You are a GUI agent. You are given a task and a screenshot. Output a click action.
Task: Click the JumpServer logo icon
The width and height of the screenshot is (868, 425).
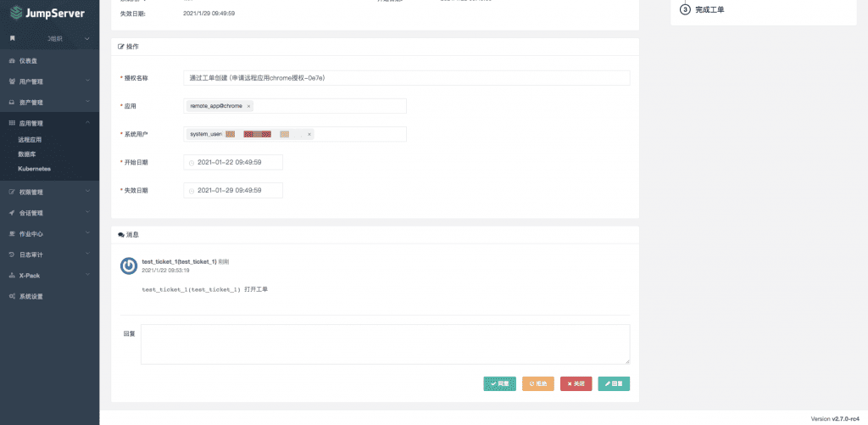coord(16,13)
